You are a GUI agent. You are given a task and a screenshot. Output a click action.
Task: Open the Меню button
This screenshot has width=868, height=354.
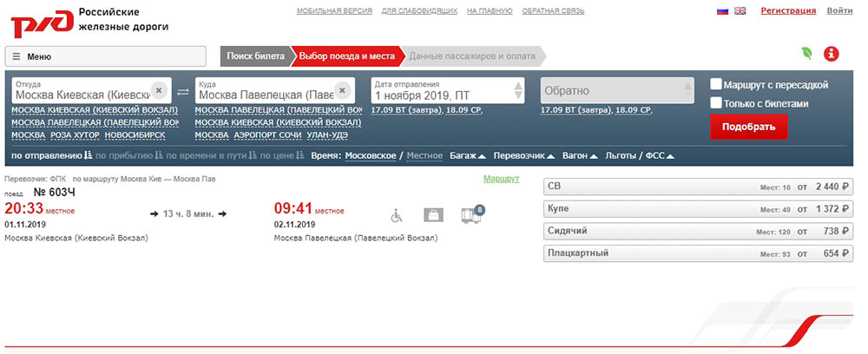pos(107,56)
